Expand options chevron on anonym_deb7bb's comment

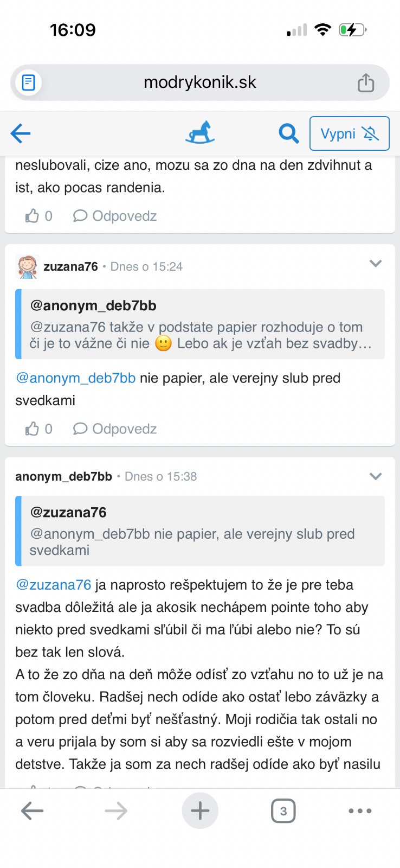pyautogui.click(x=376, y=476)
